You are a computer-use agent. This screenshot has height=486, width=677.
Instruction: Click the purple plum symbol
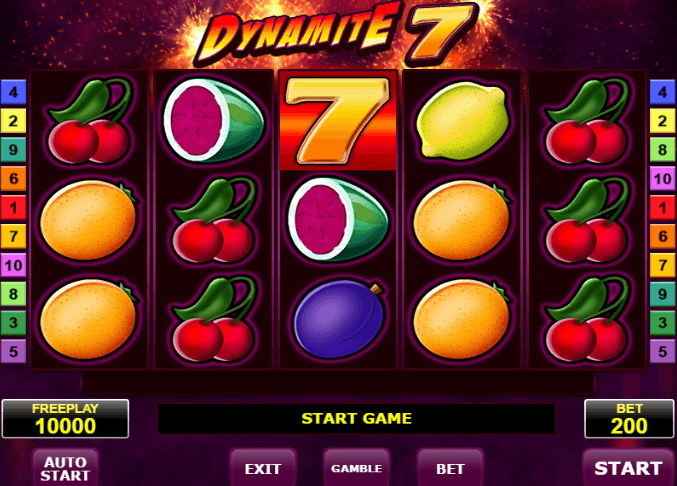click(x=339, y=319)
